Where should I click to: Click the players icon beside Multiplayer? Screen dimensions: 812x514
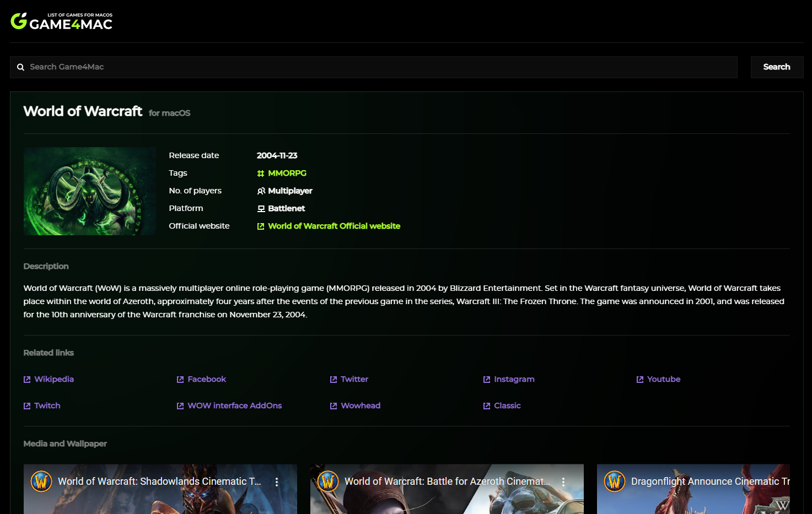261,191
